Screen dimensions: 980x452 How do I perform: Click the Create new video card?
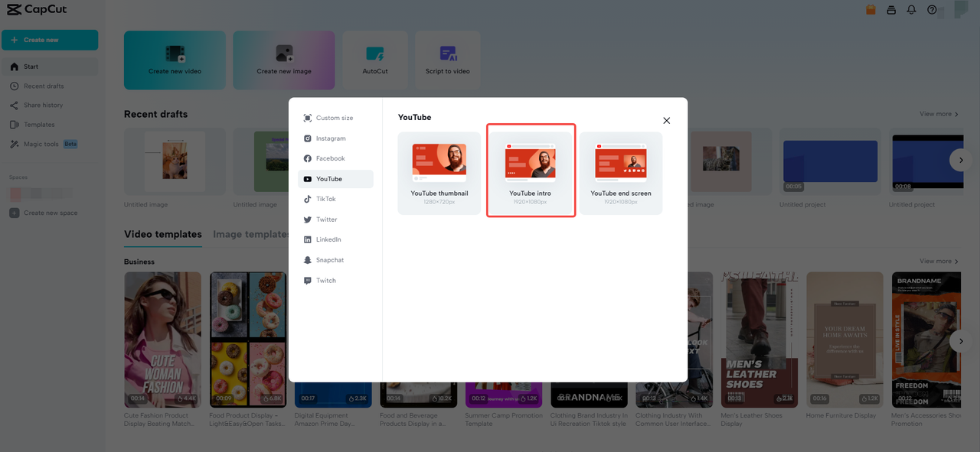point(175,60)
